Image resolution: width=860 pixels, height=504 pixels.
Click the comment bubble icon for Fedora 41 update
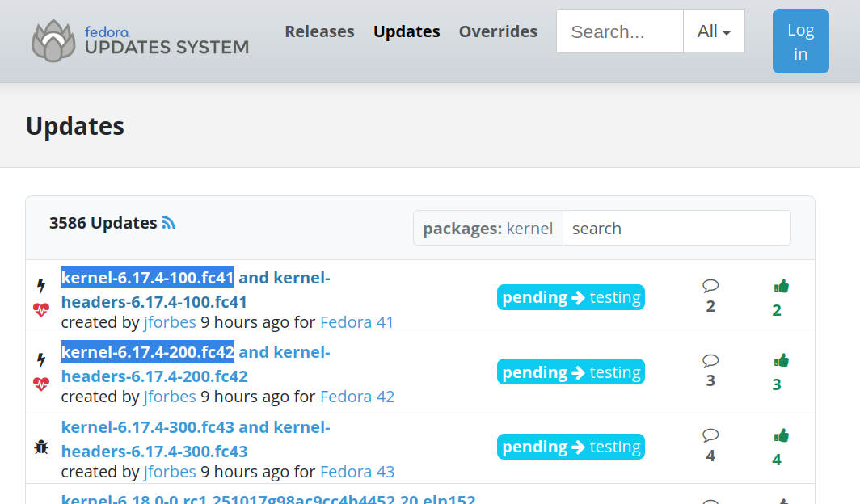tap(710, 286)
